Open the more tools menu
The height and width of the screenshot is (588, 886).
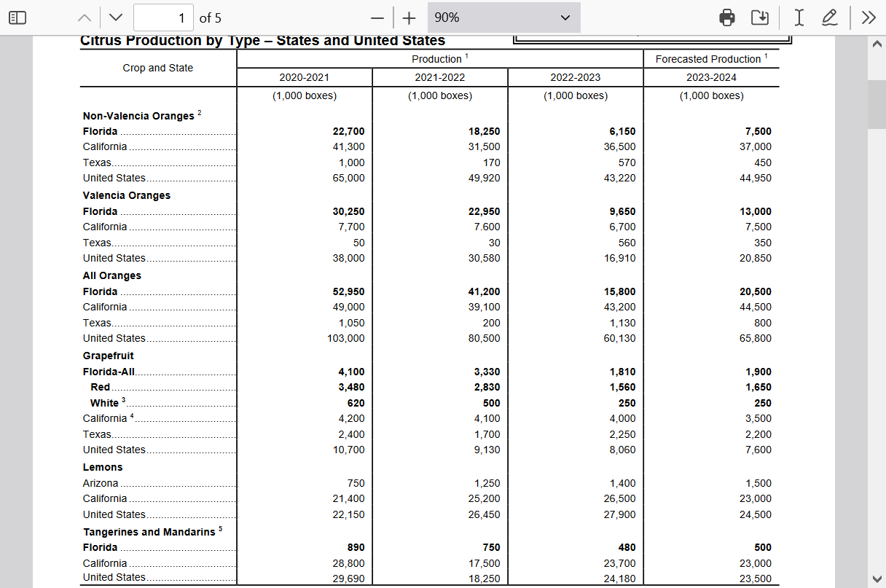coord(869,17)
